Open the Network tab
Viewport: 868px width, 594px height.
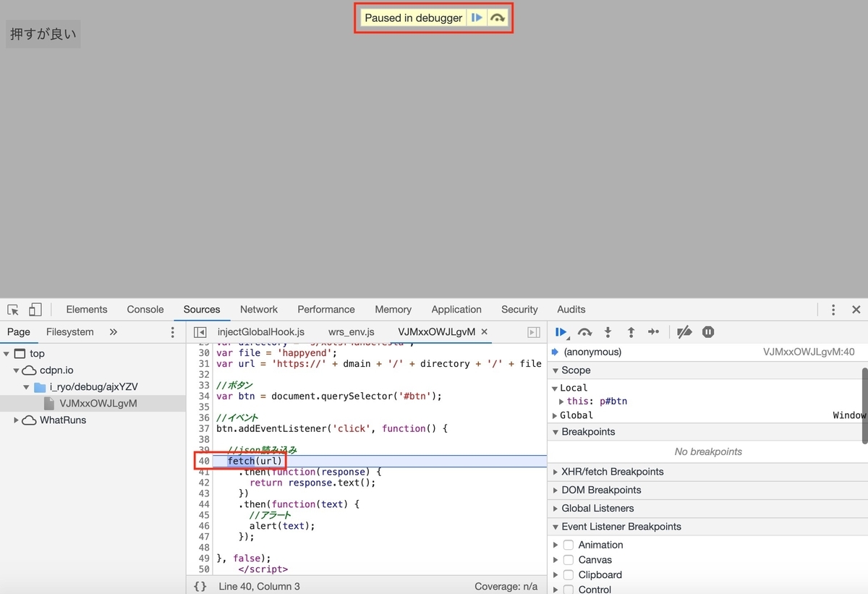[259, 310]
